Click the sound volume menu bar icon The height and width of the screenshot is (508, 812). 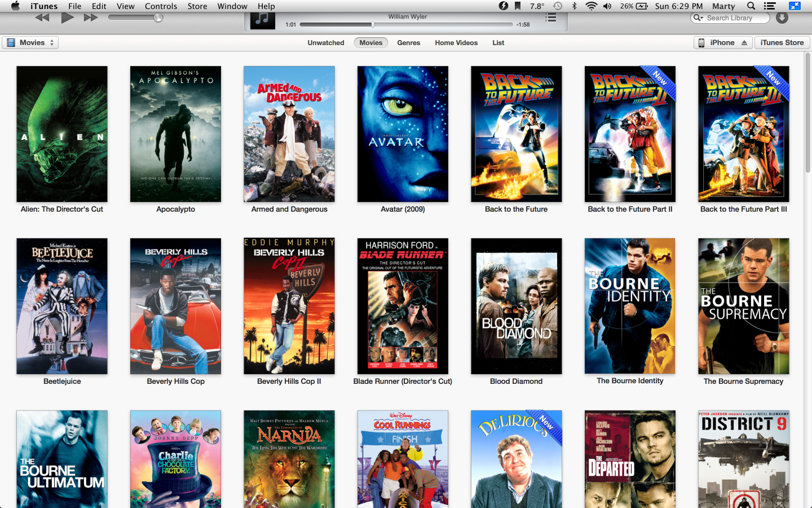607,6
